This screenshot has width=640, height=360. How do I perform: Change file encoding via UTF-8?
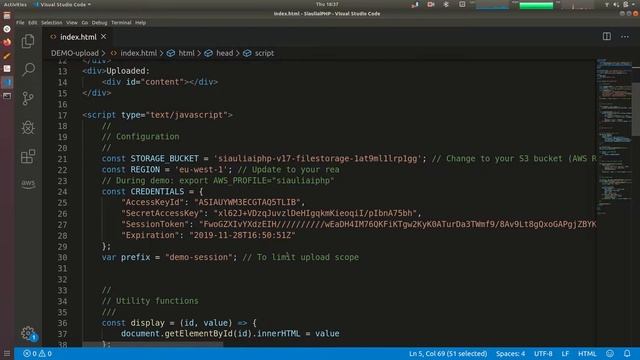tap(543, 353)
